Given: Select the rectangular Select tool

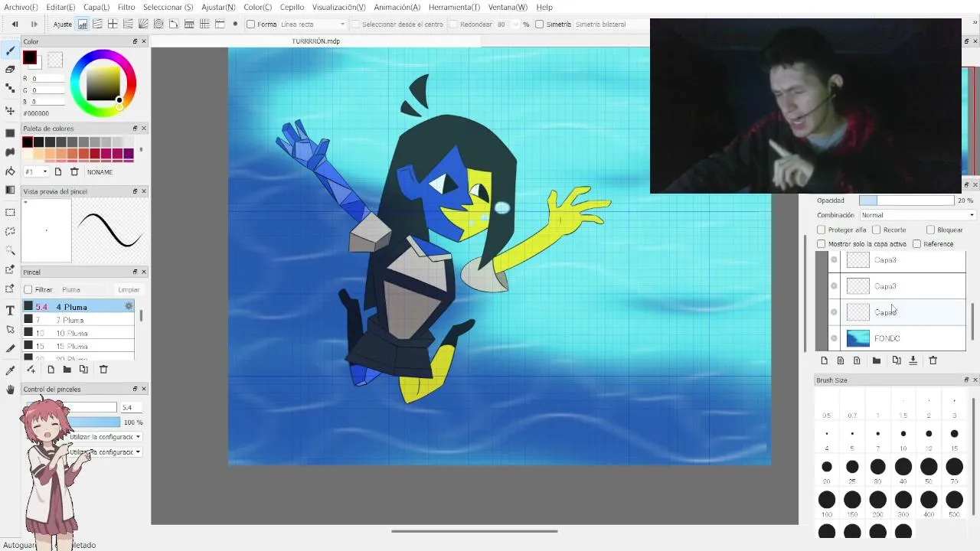Looking at the screenshot, I should (10, 212).
